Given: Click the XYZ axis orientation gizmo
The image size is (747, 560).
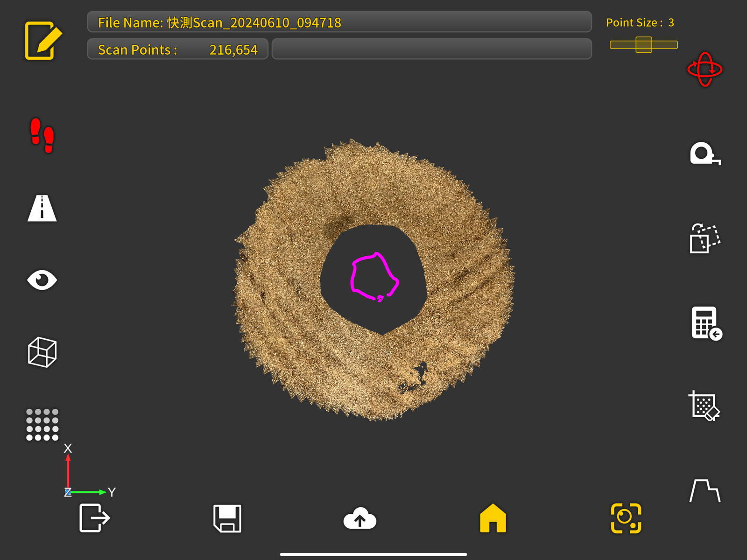Looking at the screenshot, I should click(x=89, y=470).
